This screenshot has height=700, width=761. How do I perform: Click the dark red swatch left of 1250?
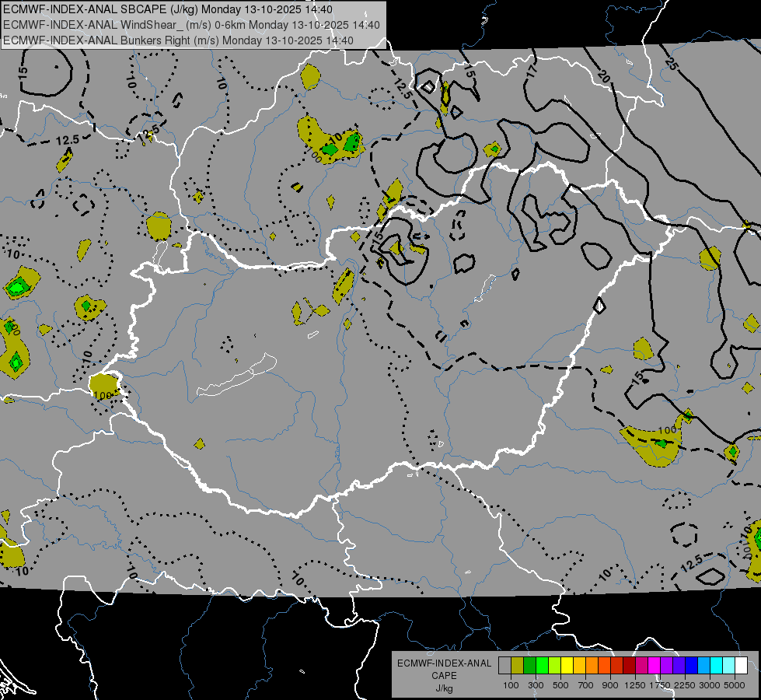pyautogui.click(x=629, y=665)
